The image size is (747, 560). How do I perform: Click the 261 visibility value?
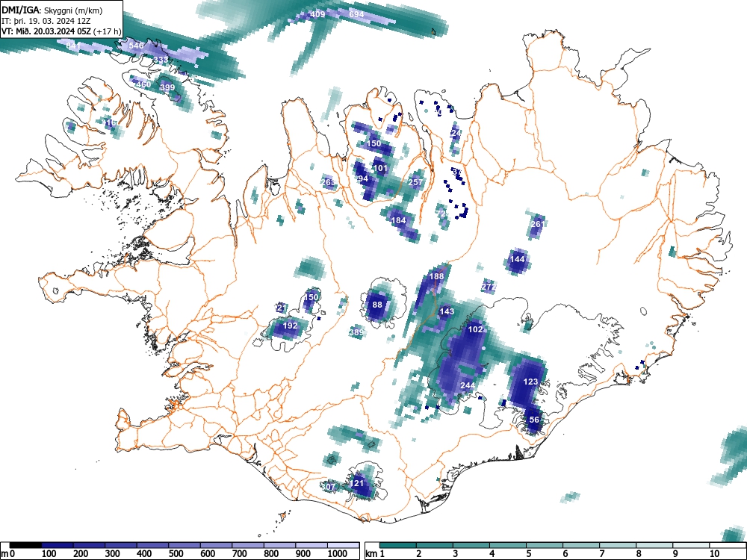[537, 224]
